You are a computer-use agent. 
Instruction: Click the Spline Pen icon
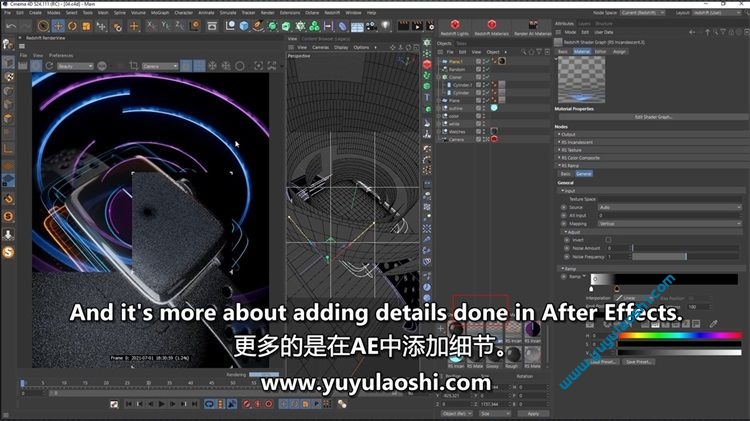pyautogui.click(x=258, y=26)
